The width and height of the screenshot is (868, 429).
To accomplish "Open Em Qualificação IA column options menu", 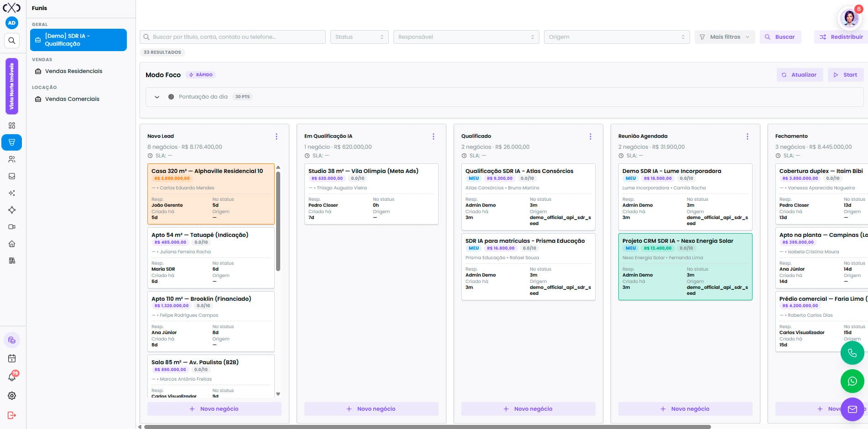I will click(433, 136).
